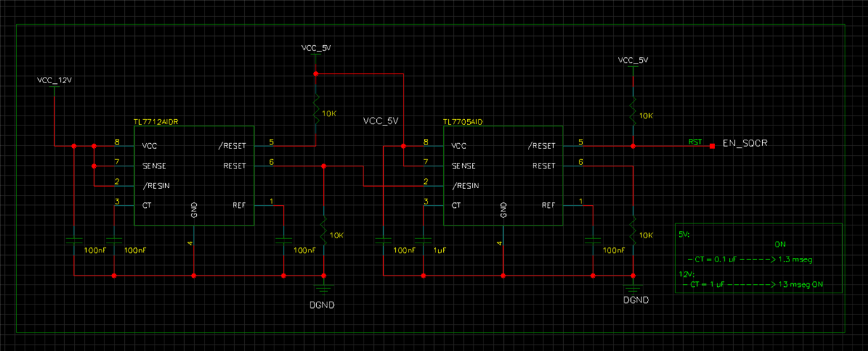Select the VCC_12V power label
This screenshot has width=868, height=351.
pyautogui.click(x=54, y=80)
